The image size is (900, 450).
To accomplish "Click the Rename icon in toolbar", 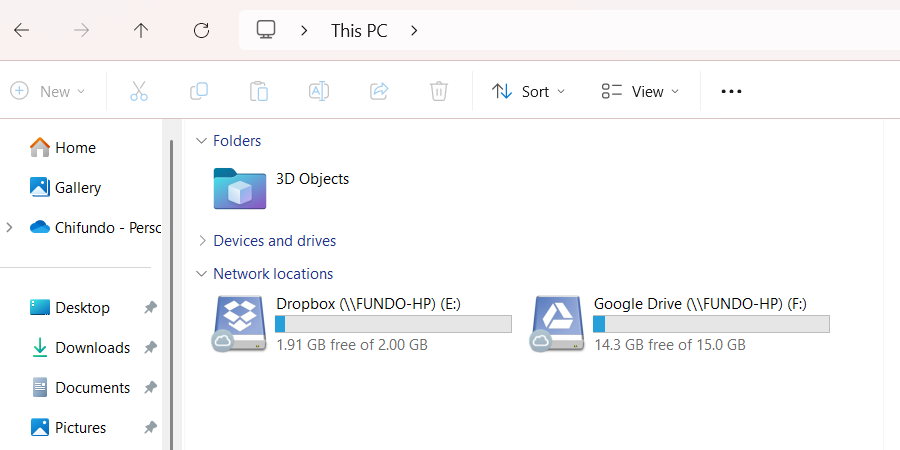I will tap(319, 91).
